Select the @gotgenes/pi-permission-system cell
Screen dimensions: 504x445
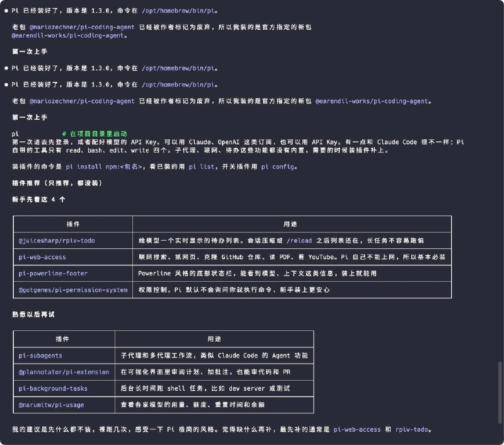click(73, 290)
